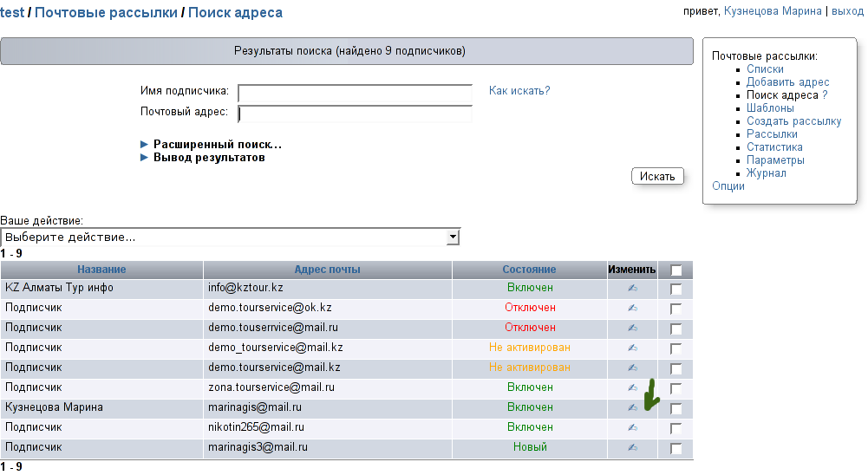Click the 'Опции' link in sidebar
The height and width of the screenshot is (475, 868).
(x=728, y=186)
